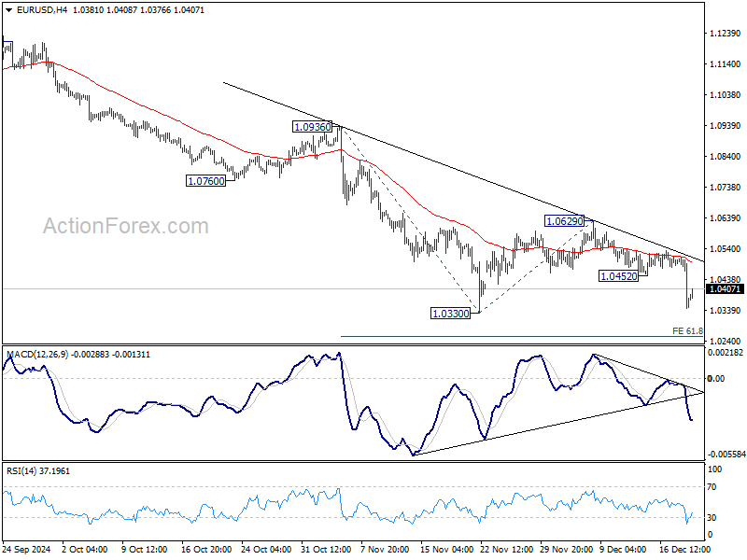The image size is (747, 560).
Task: Select the 1.09360 price label
Action: [313, 127]
